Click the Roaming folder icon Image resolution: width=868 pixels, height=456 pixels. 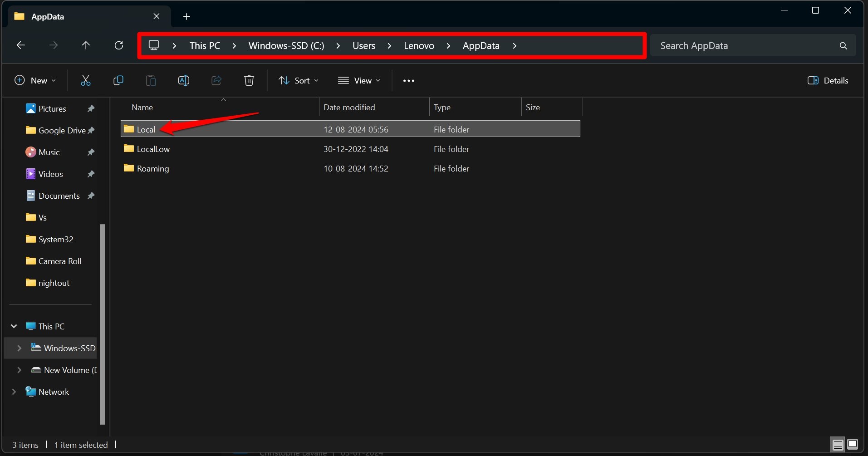[129, 168]
